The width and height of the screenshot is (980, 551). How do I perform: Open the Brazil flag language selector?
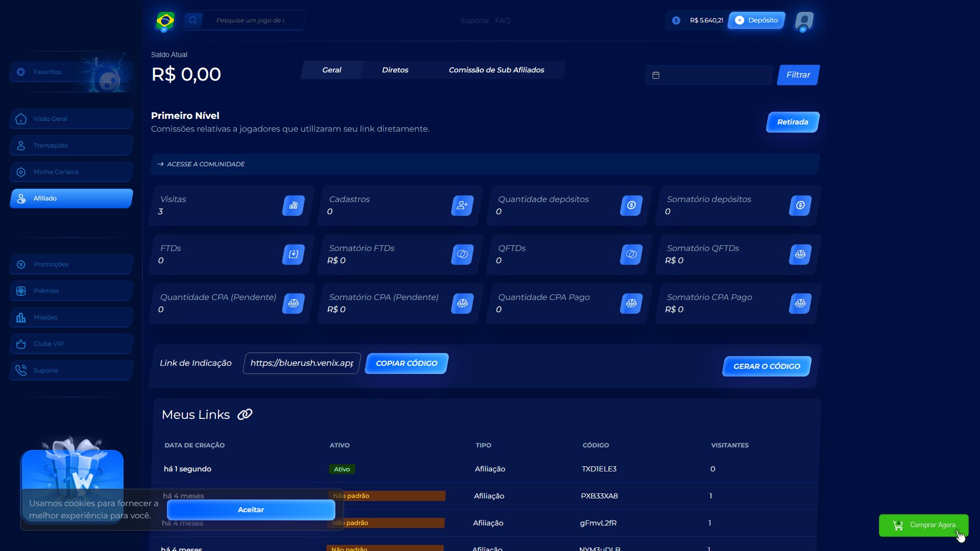165,21
